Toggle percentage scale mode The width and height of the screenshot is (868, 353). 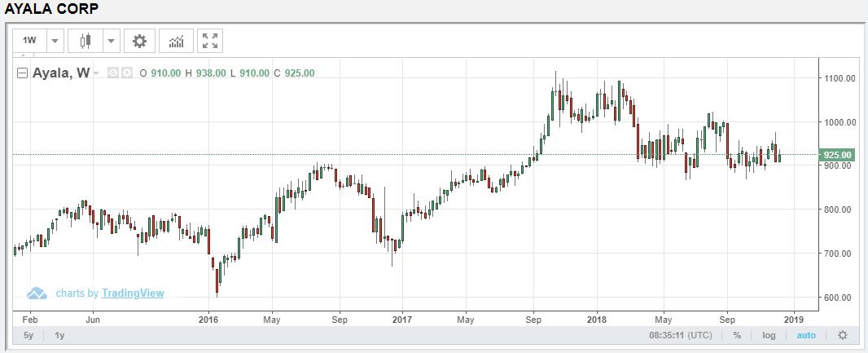[x=737, y=335]
